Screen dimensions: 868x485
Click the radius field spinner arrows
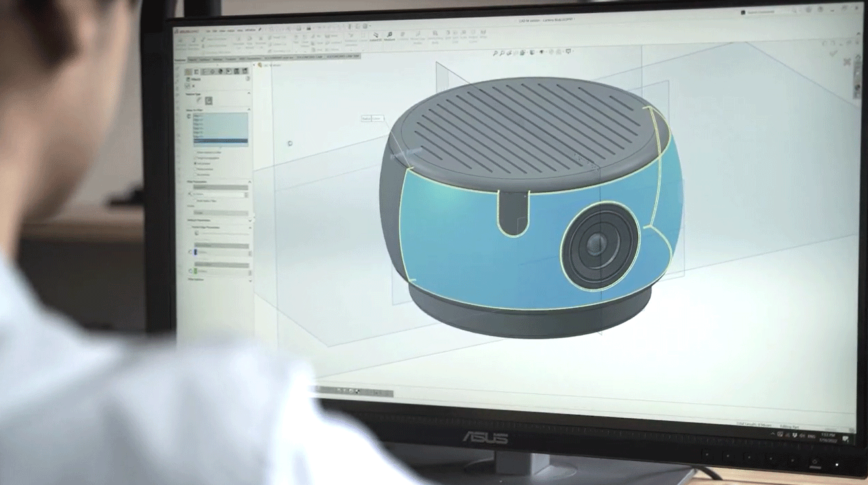tap(246, 194)
